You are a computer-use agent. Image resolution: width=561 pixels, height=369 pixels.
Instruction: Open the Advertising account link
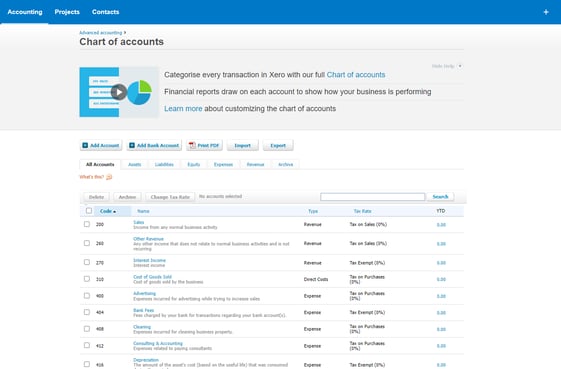145,293
